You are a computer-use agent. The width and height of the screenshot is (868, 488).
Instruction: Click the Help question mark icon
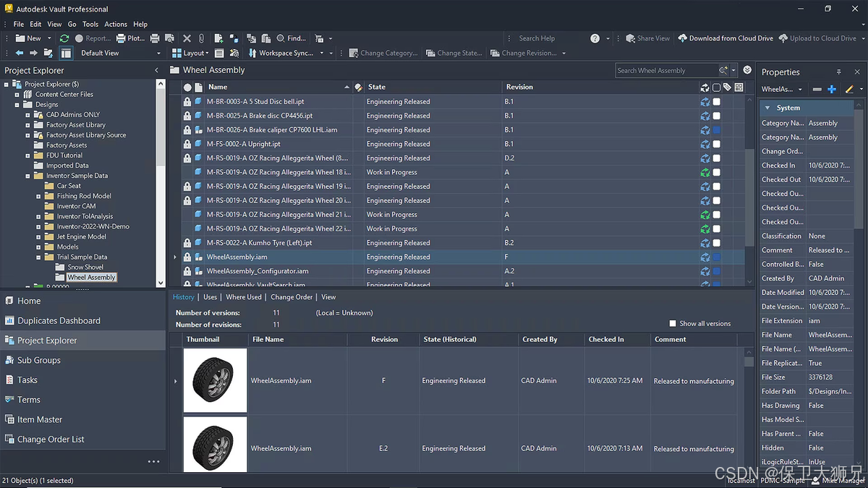[x=595, y=38]
